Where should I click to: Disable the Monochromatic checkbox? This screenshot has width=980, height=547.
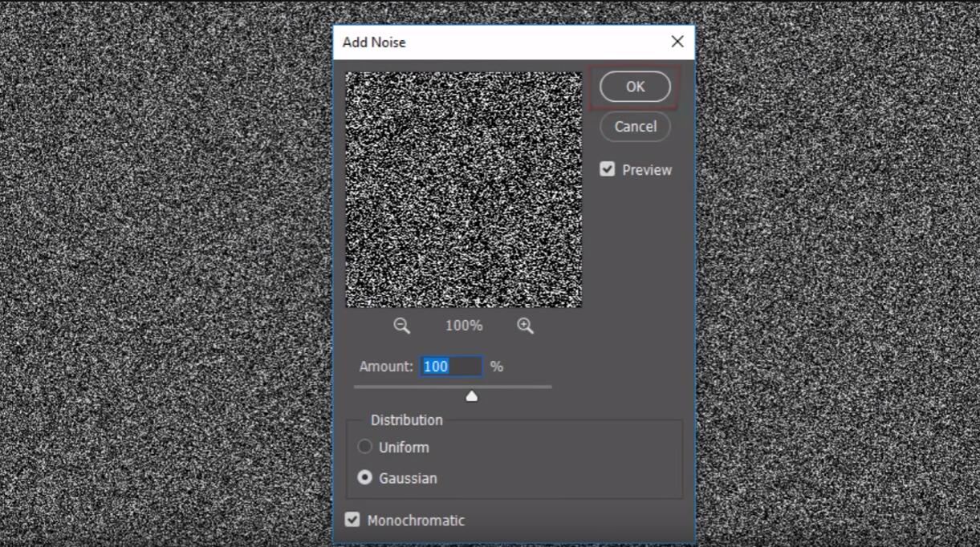click(352, 520)
